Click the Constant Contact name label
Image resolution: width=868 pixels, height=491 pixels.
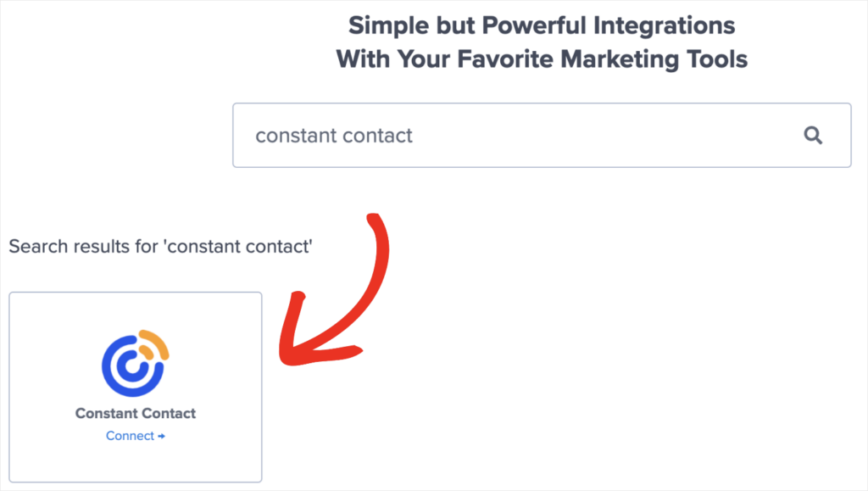[x=135, y=413]
